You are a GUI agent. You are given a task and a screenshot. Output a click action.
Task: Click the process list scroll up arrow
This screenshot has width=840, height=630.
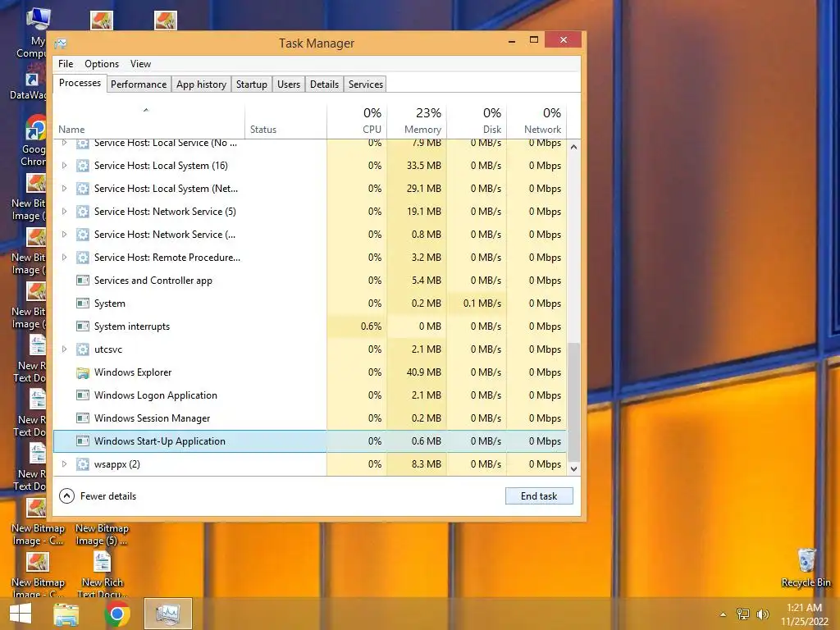pos(573,147)
